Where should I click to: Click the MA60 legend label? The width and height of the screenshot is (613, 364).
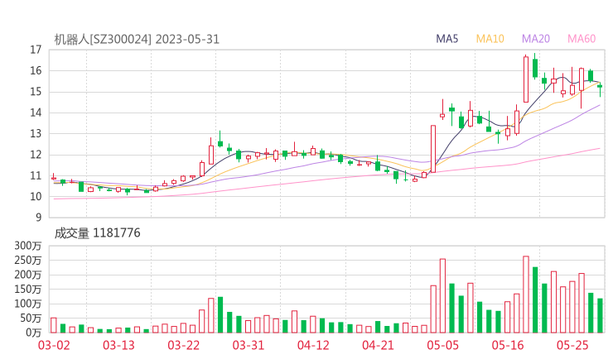click(x=582, y=39)
